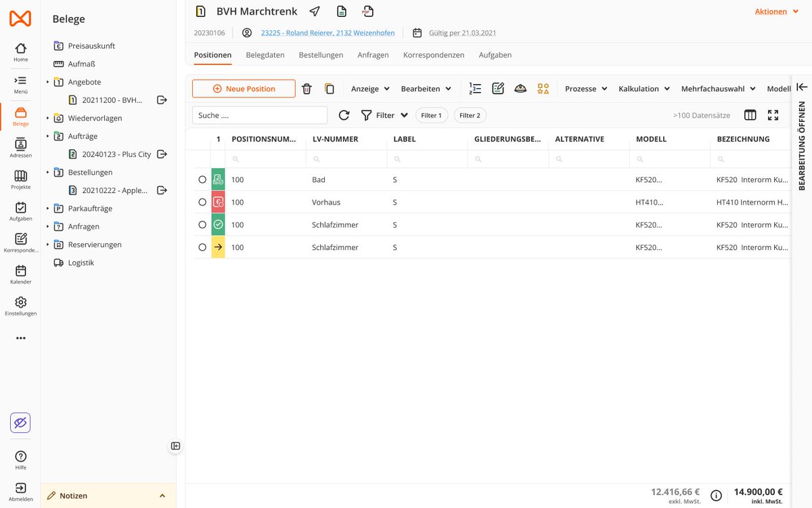Switch to Bestellungen tab
The image size is (812, 508).
(321, 55)
